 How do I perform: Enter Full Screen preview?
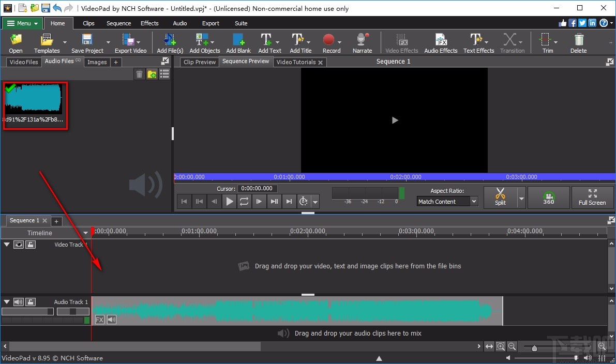click(592, 197)
